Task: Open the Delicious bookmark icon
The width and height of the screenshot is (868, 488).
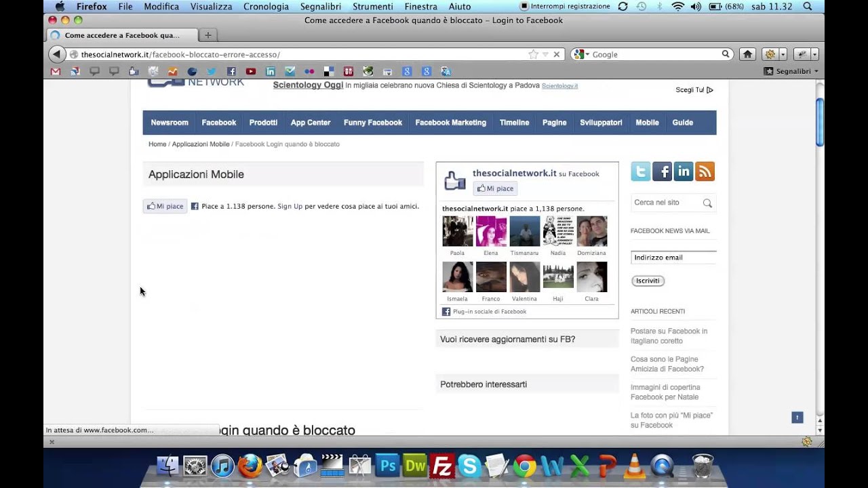Action: (329, 71)
